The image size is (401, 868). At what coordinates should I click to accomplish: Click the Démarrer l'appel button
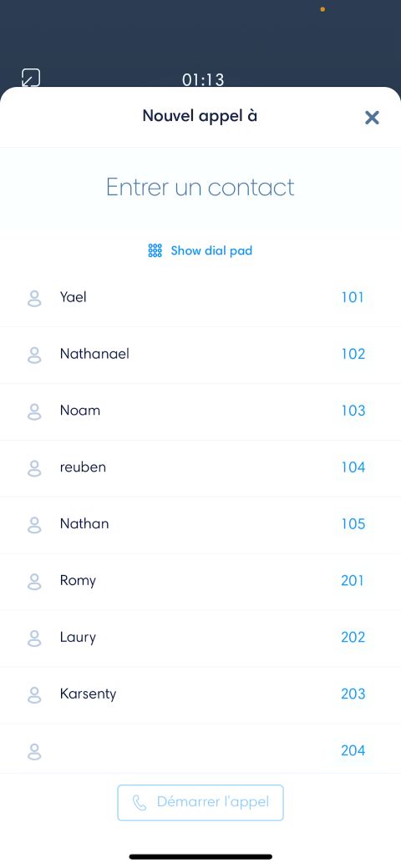pyautogui.click(x=200, y=803)
